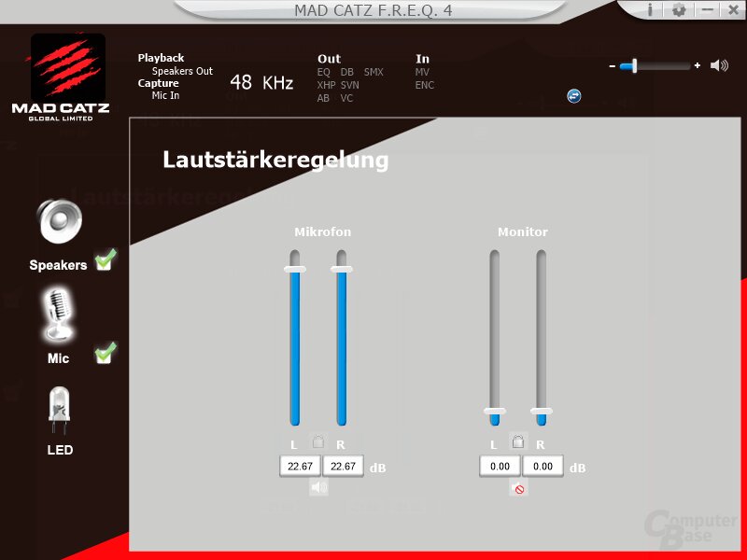
Task: Select the Mic microphone icon
Action: tap(58, 315)
